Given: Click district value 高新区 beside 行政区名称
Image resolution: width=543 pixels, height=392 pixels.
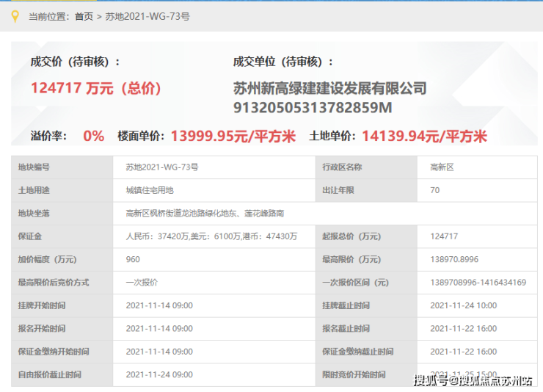Looking at the screenshot, I should pyautogui.click(x=442, y=167).
